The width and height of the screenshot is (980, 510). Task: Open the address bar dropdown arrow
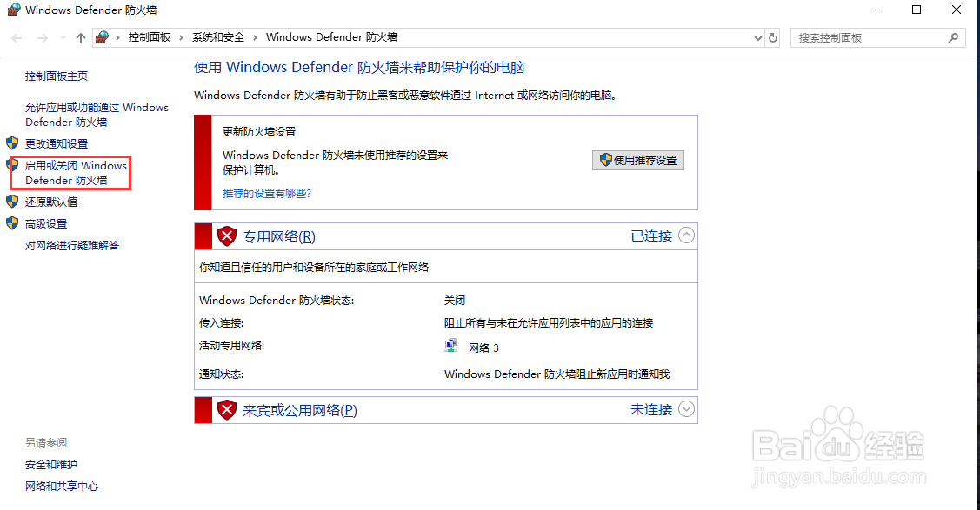[x=756, y=37]
